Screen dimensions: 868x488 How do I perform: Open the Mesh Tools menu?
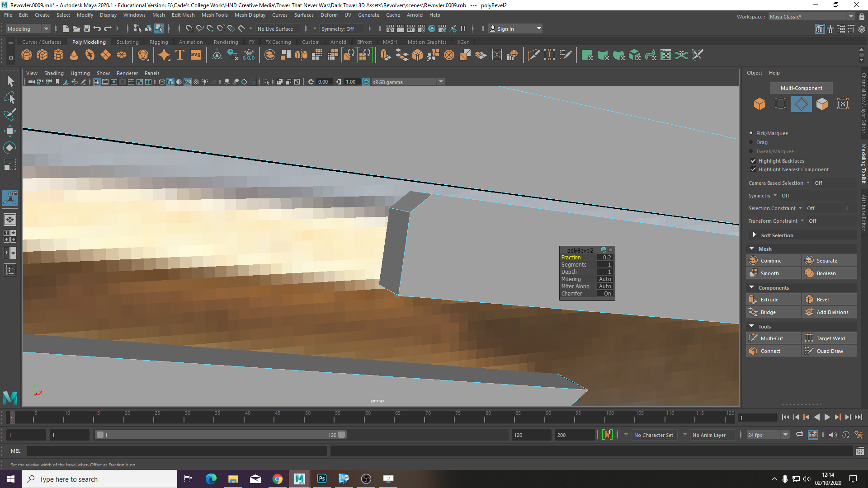pyautogui.click(x=215, y=15)
